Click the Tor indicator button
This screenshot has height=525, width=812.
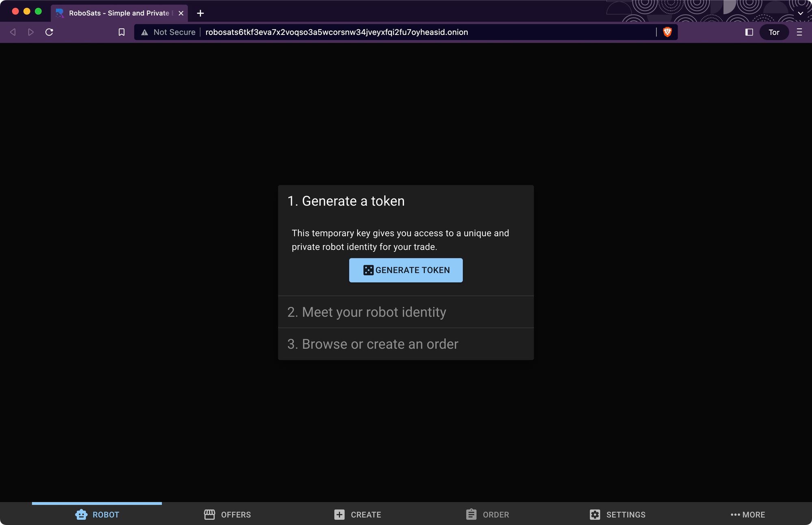[x=774, y=32]
